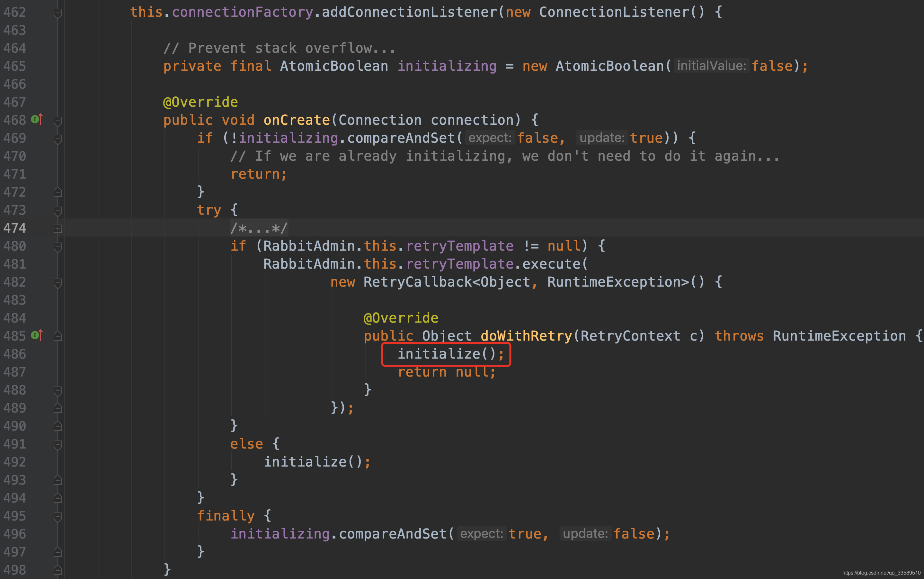Collapse the ConnectionListener class at line 462
Image resolution: width=924 pixels, height=579 pixels.
[x=58, y=13]
